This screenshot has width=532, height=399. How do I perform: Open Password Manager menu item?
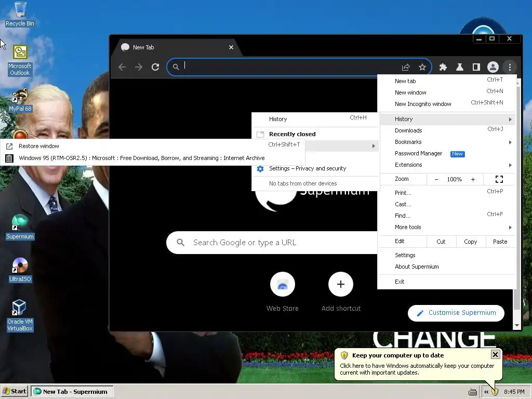(x=447, y=153)
